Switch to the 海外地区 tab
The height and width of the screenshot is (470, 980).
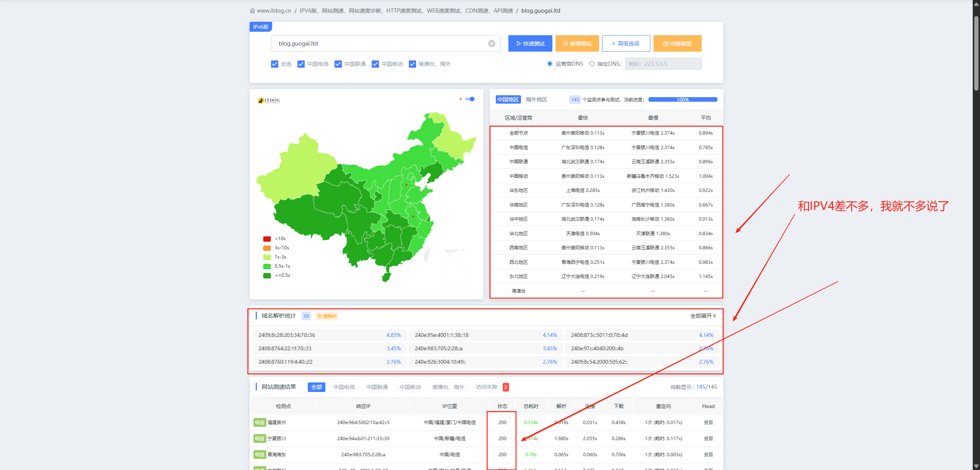(536, 99)
